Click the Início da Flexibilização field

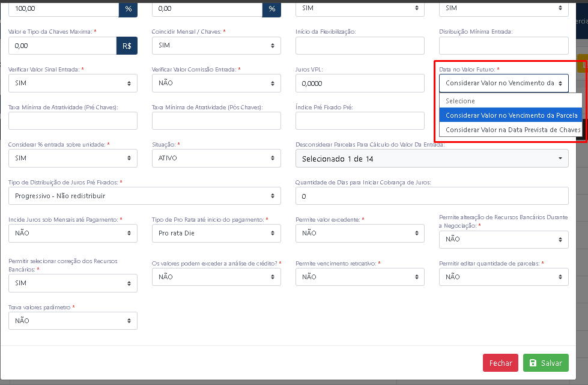(x=360, y=46)
